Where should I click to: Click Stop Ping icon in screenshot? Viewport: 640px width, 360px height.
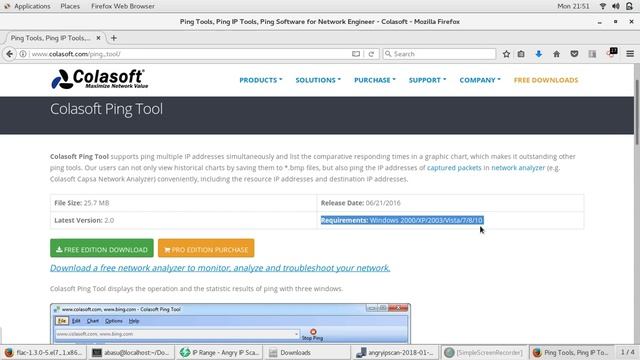(313, 334)
